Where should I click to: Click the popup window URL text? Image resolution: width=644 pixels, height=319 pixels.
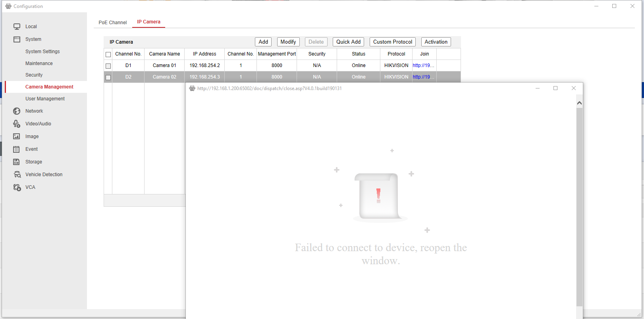coord(269,88)
